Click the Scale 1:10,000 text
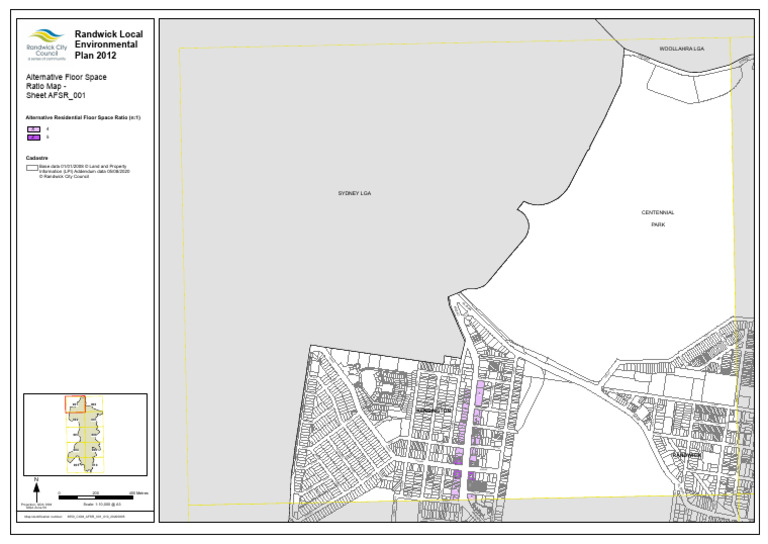Screen dimensions: 768x544 click(x=102, y=504)
